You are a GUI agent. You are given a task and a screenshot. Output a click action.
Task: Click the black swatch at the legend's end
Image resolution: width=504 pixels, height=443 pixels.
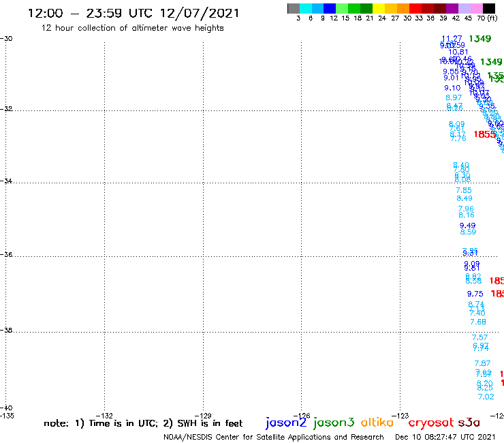(x=489, y=8)
